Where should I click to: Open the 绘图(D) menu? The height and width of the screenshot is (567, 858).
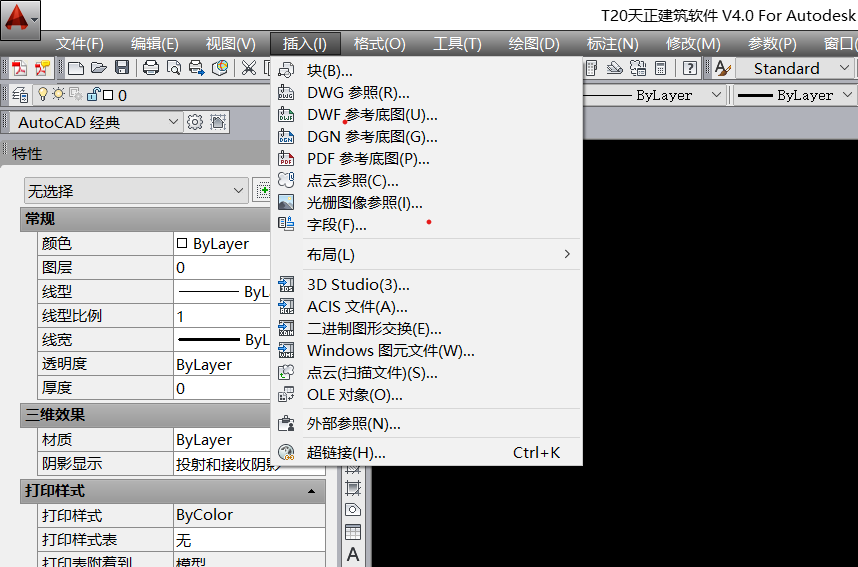coord(534,44)
